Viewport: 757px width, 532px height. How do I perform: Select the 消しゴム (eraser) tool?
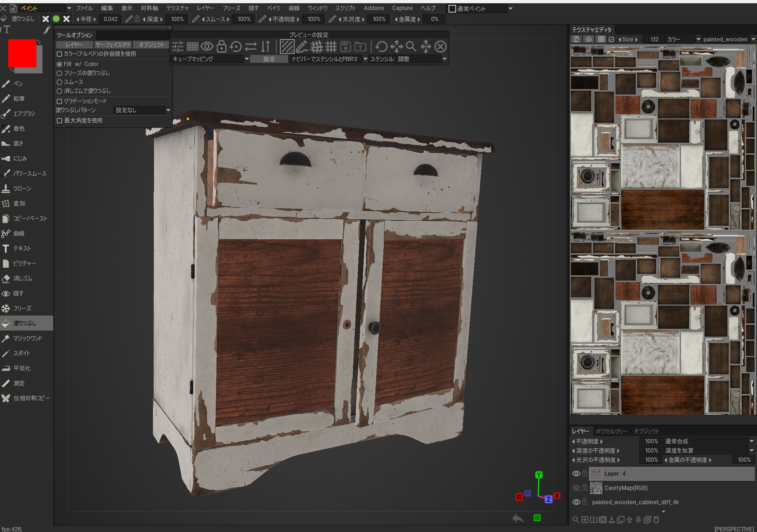[22, 278]
